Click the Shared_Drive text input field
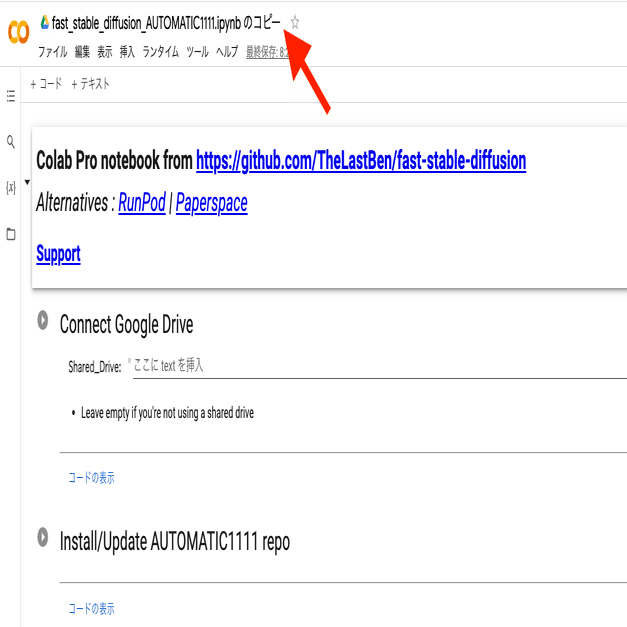Image resolution: width=627 pixels, height=627 pixels. [x=379, y=365]
